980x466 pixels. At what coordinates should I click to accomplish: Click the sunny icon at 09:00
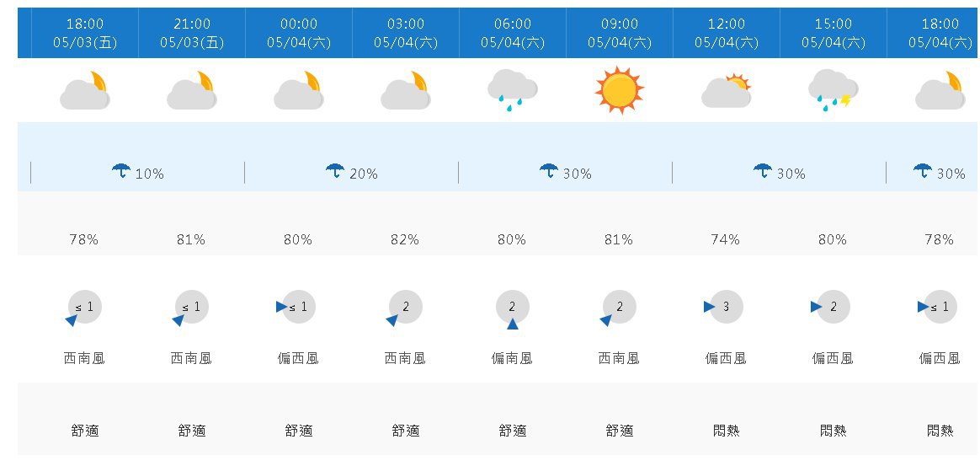(x=620, y=90)
